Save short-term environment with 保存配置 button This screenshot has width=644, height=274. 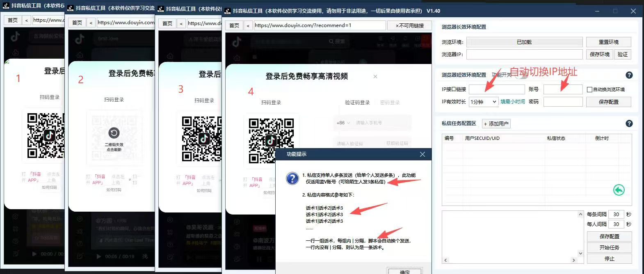tap(608, 102)
